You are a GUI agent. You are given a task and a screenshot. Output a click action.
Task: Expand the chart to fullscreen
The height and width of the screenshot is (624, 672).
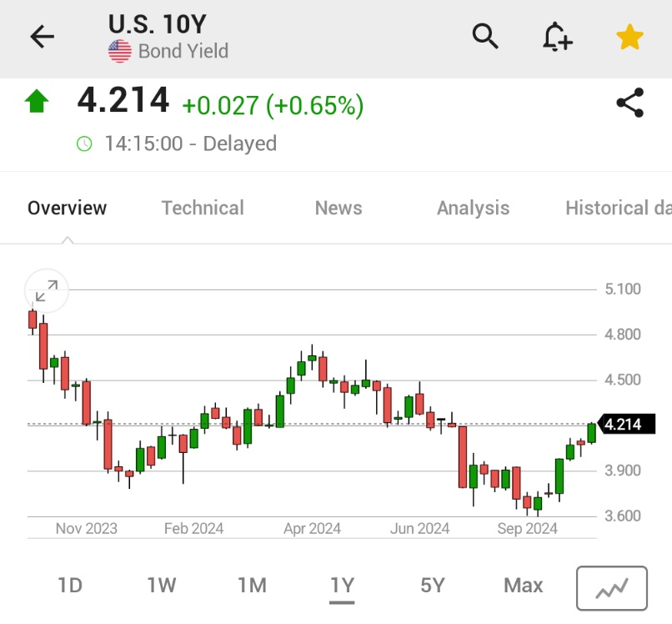[x=45, y=291]
